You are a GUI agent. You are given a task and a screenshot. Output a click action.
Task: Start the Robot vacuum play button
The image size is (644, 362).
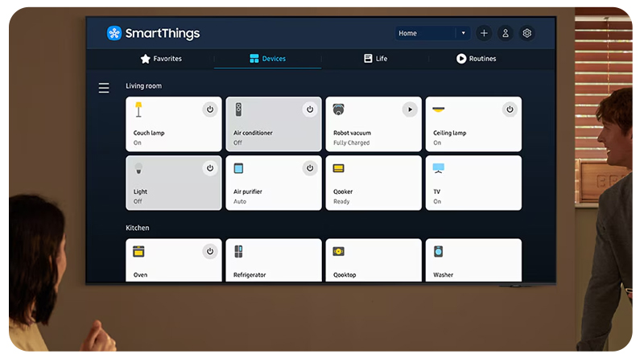tap(410, 109)
